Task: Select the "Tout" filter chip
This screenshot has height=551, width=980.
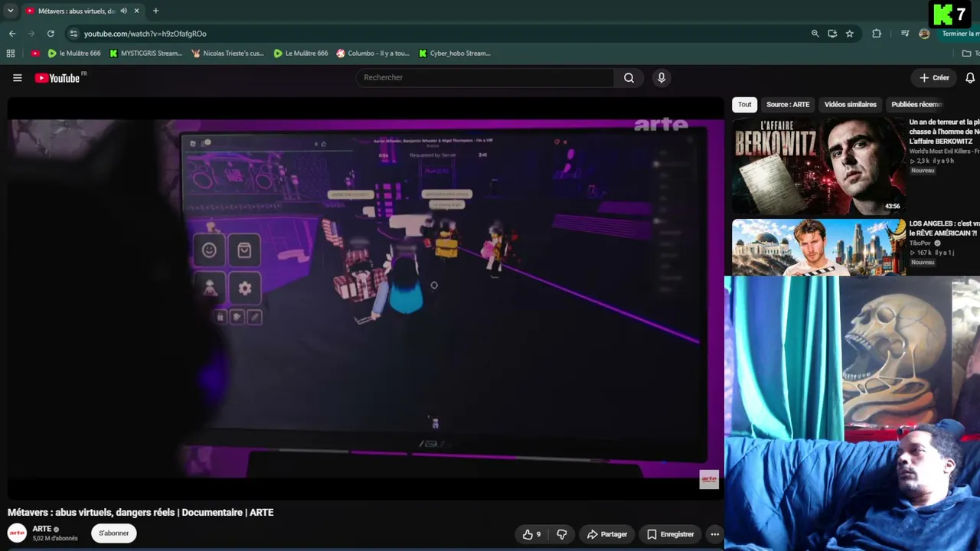Action: pos(745,104)
